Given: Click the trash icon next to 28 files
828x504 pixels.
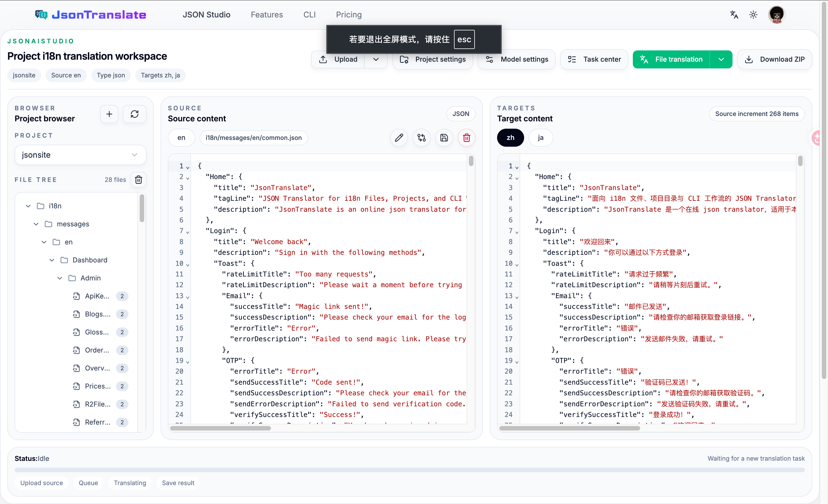Looking at the screenshot, I should click(139, 180).
